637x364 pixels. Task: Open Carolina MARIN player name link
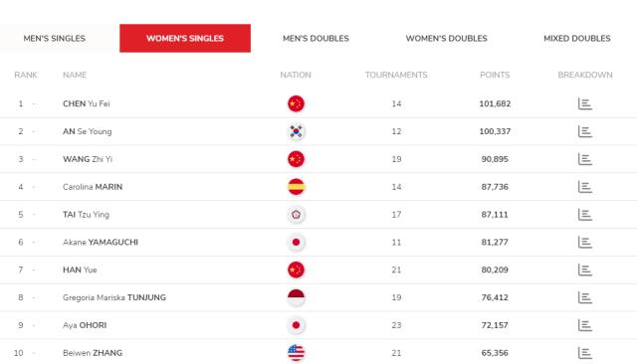93,187
